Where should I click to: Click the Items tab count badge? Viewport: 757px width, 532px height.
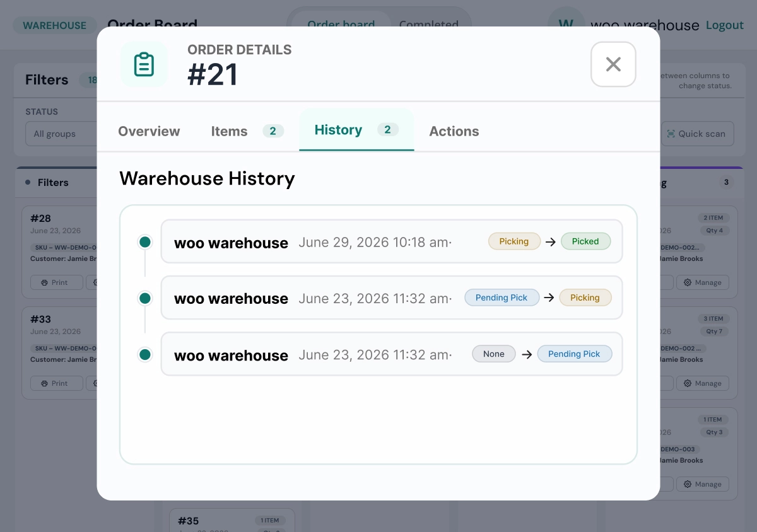pos(273,131)
